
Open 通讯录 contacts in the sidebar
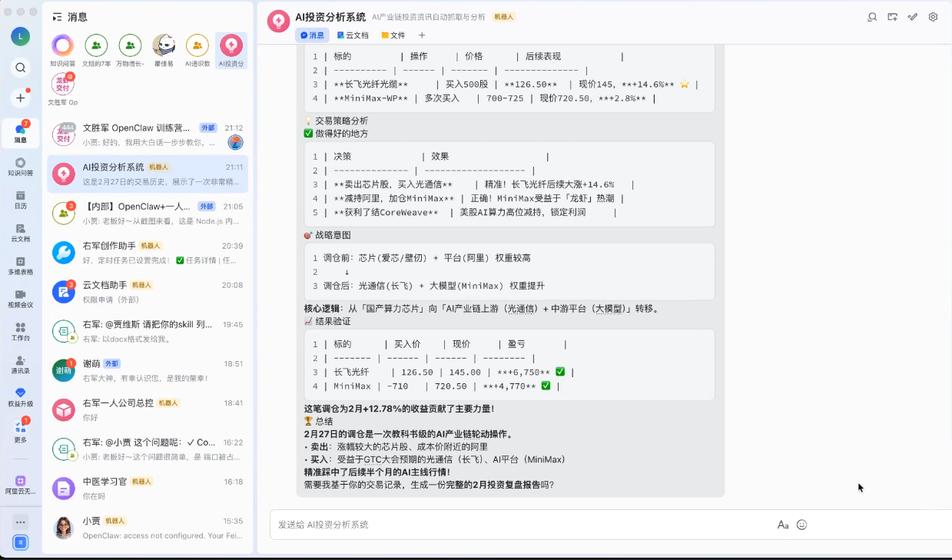pos(21,364)
